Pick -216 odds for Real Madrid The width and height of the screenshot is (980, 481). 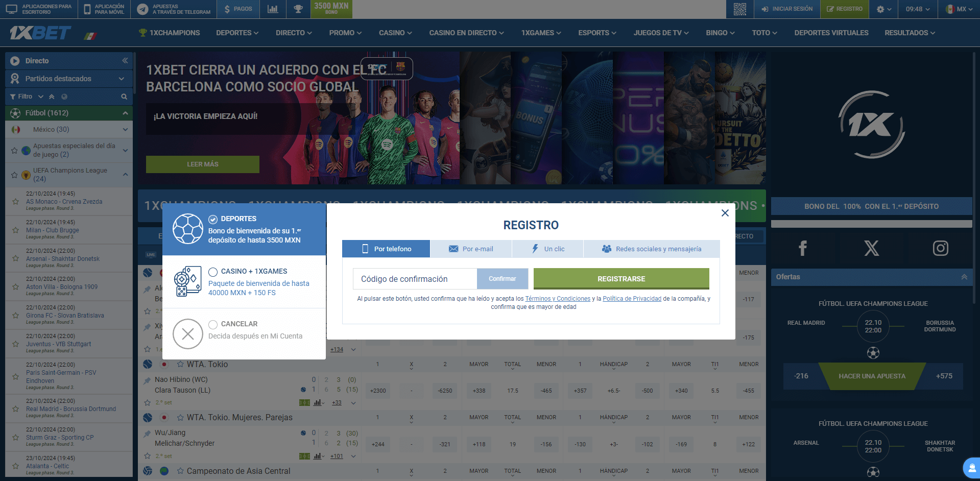pos(801,376)
